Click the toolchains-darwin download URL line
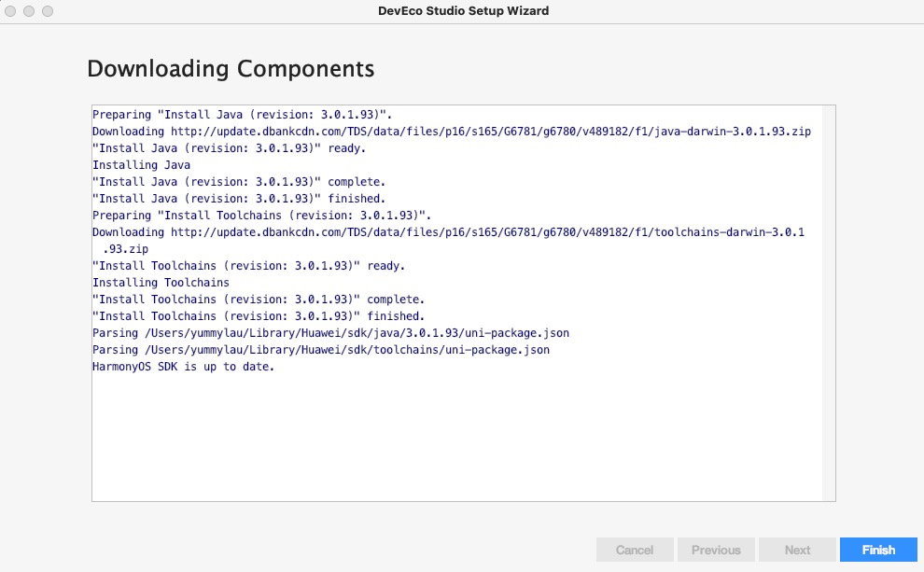The height and width of the screenshot is (572, 924). [x=448, y=232]
